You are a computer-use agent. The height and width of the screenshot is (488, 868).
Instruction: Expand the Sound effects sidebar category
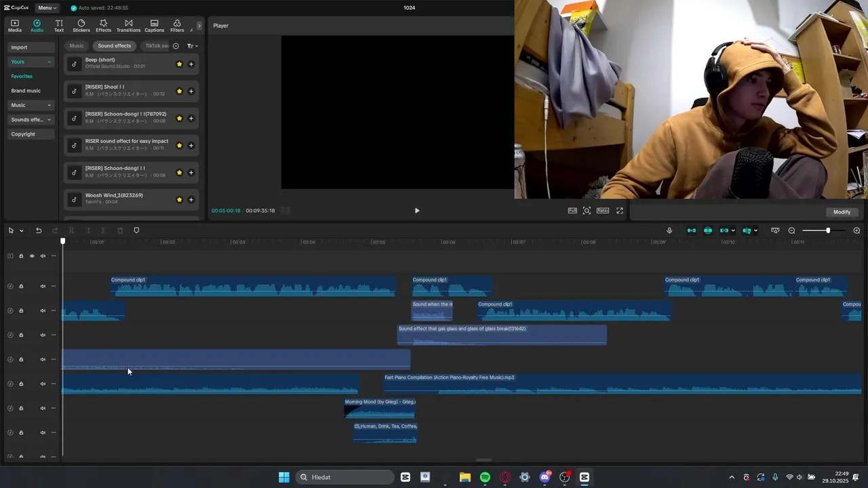(31, 119)
